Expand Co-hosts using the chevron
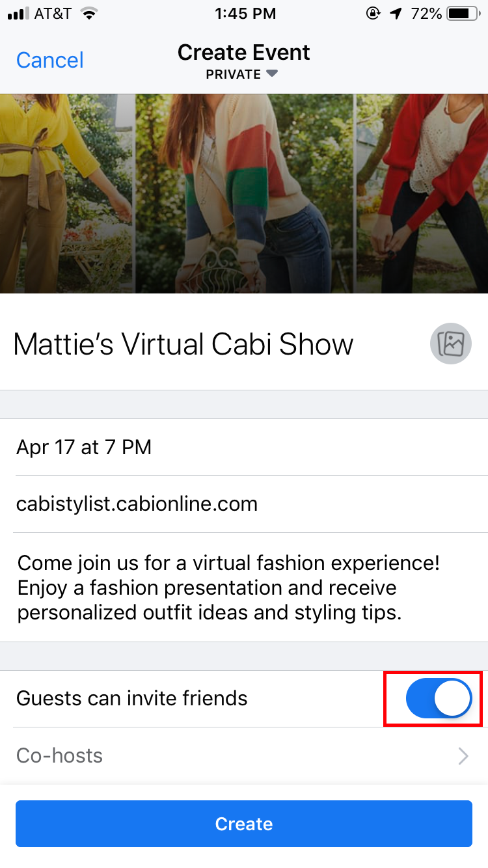This screenshot has height=868, width=488. [x=463, y=755]
